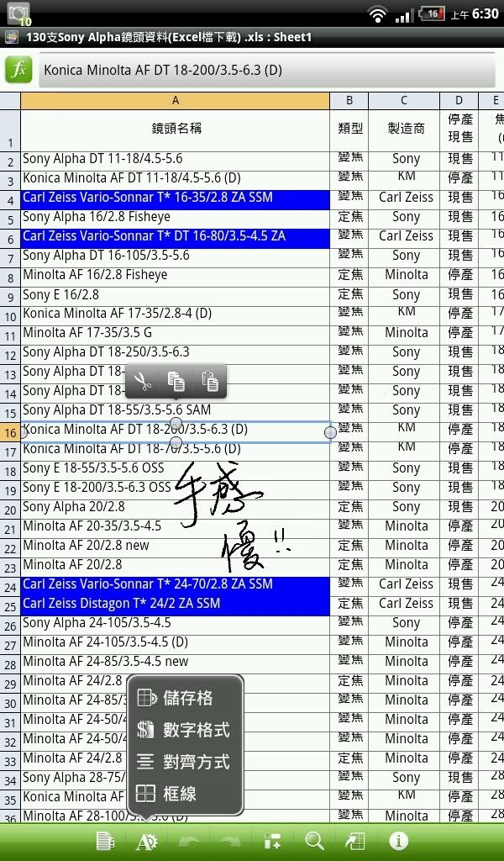Image resolution: width=504 pixels, height=861 pixels.
Task: Tap the Wi-Fi status icon
Action: pos(377,13)
